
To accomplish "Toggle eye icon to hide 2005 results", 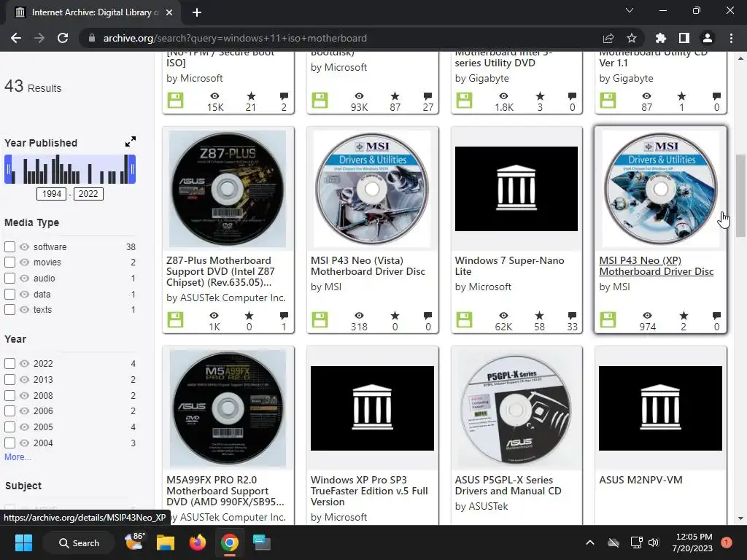I will tap(24, 427).
